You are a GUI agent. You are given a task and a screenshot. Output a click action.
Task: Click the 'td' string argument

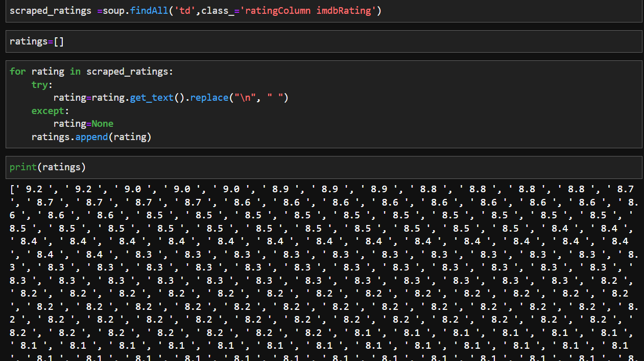(184, 10)
